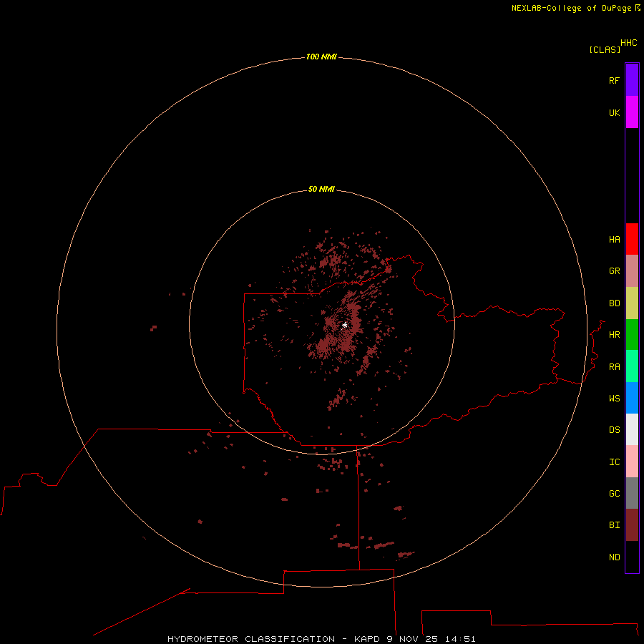Click the HHC product code label
644x644 pixels.
(628, 43)
